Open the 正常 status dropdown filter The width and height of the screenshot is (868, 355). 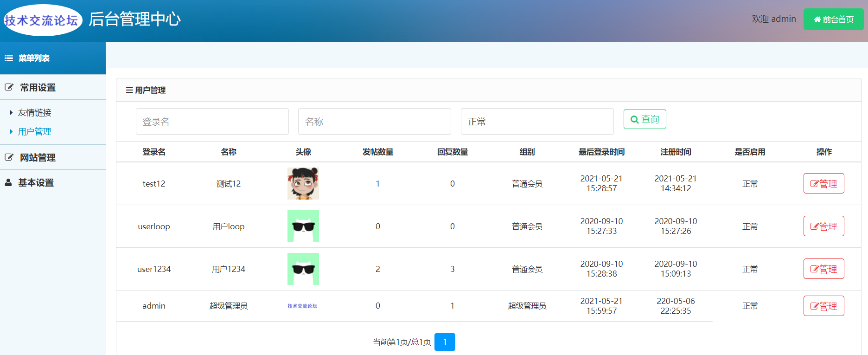click(x=537, y=122)
